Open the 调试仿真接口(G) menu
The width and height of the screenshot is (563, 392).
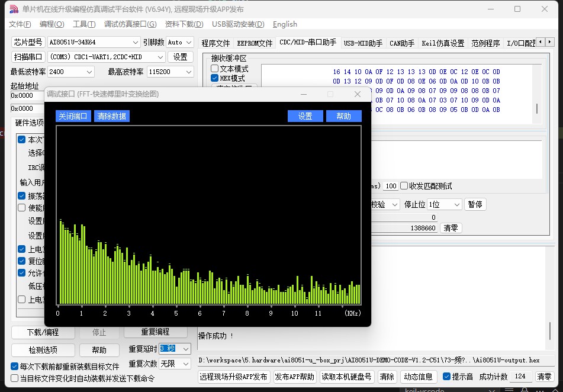130,24
